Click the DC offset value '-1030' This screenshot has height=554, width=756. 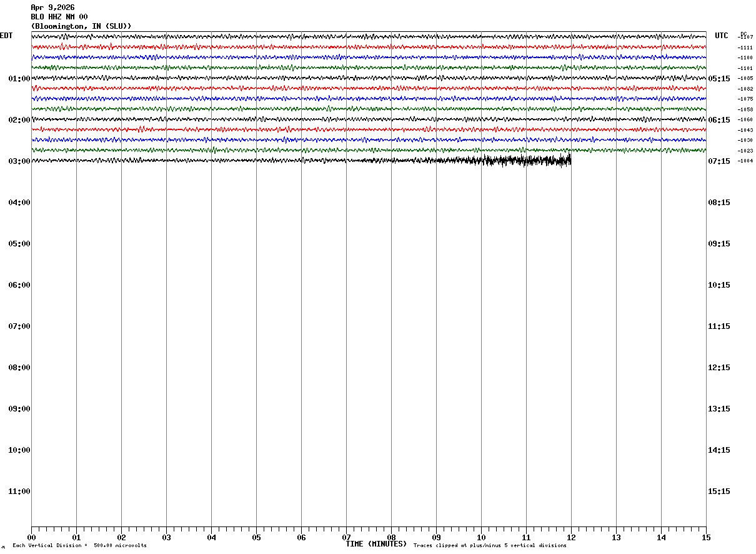point(745,140)
